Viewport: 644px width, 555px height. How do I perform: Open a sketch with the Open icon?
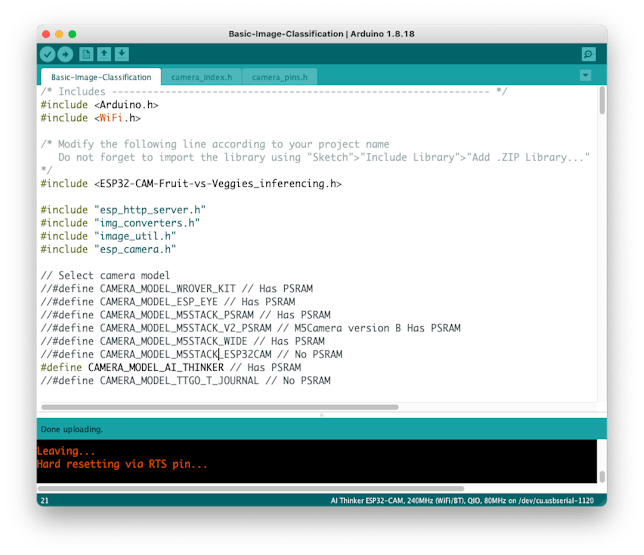click(104, 54)
